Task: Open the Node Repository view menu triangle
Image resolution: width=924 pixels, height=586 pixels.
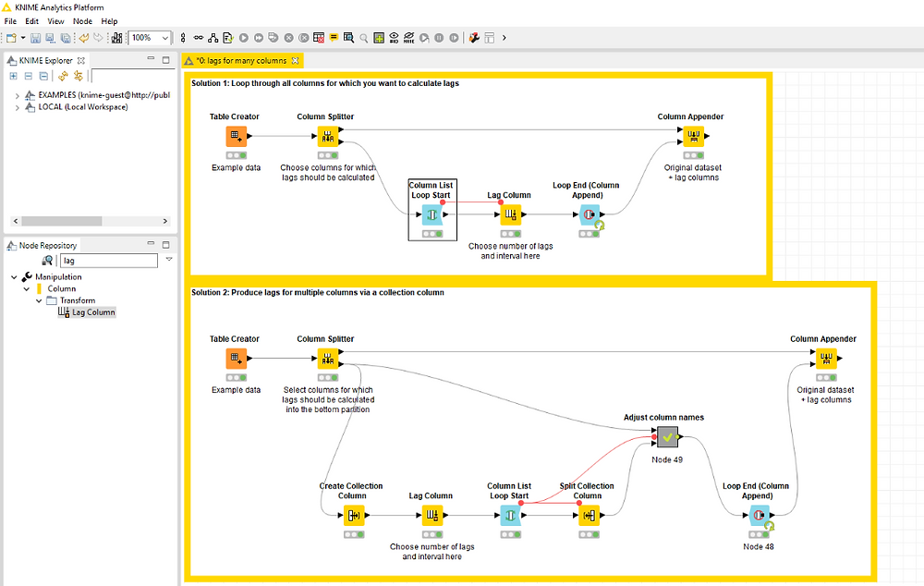Action: (x=169, y=260)
